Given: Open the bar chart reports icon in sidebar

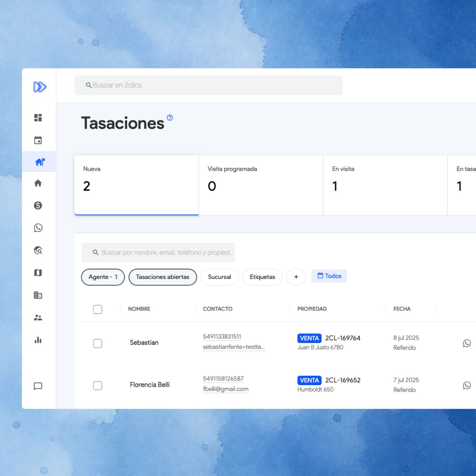Looking at the screenshot, I should tap(38, 340).
